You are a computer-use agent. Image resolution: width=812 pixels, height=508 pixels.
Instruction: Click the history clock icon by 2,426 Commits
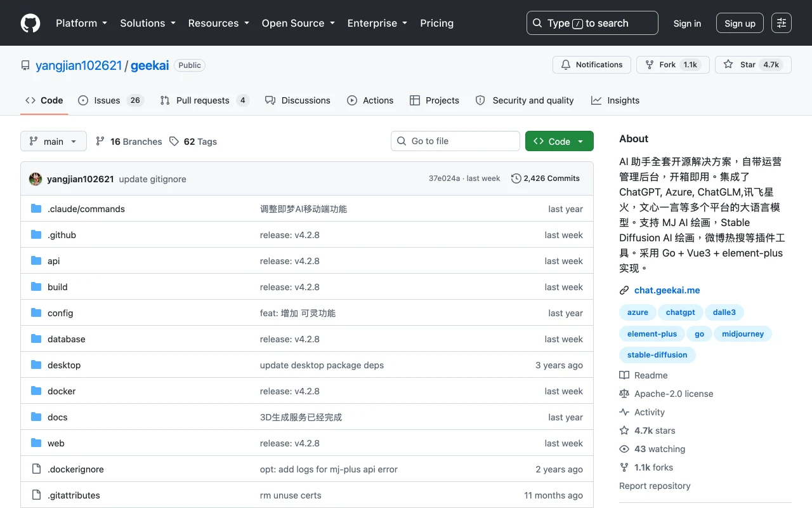click(x=516, y=178)
